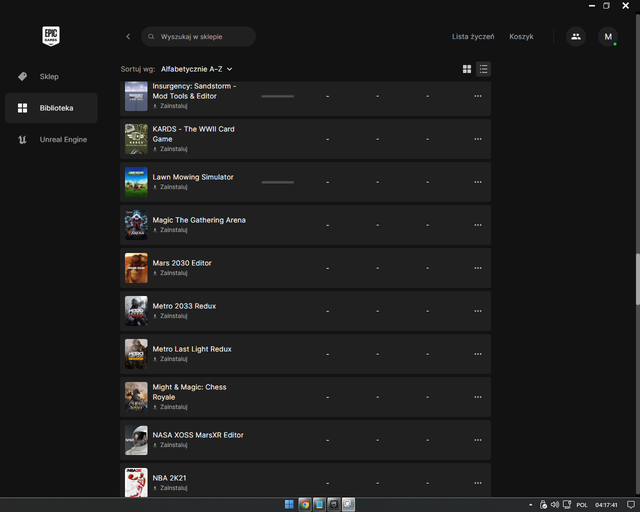
Task: Install Might & Magic: Chess Royale via Zainstaluj
Action: coord(170,407)
